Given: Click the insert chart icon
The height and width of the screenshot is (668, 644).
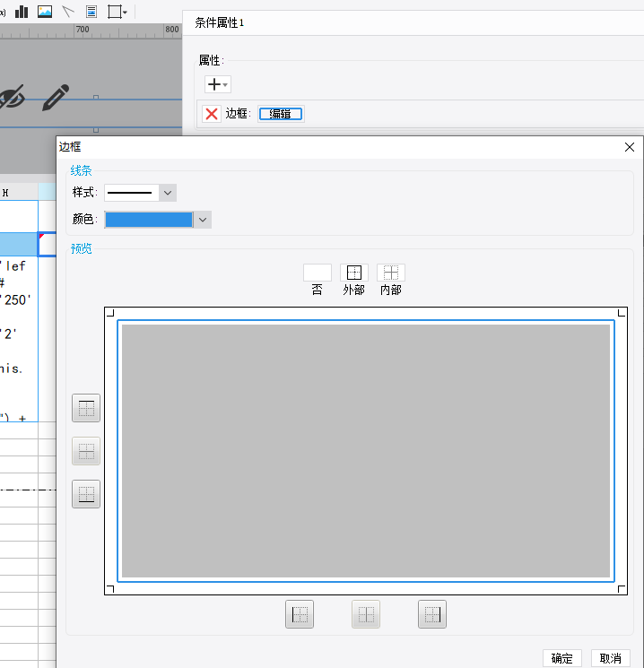Looking at the screenshot, I should pyautogui.click(x=22, y=12).
